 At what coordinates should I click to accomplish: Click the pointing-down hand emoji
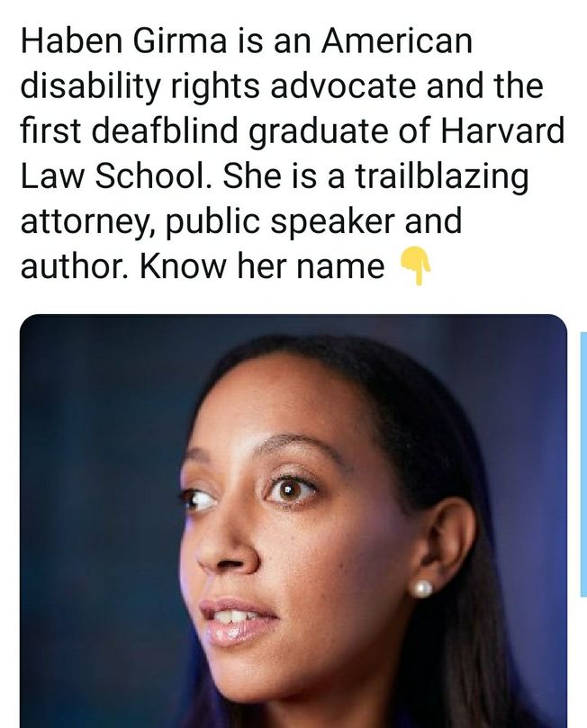[x=417, y=266]
